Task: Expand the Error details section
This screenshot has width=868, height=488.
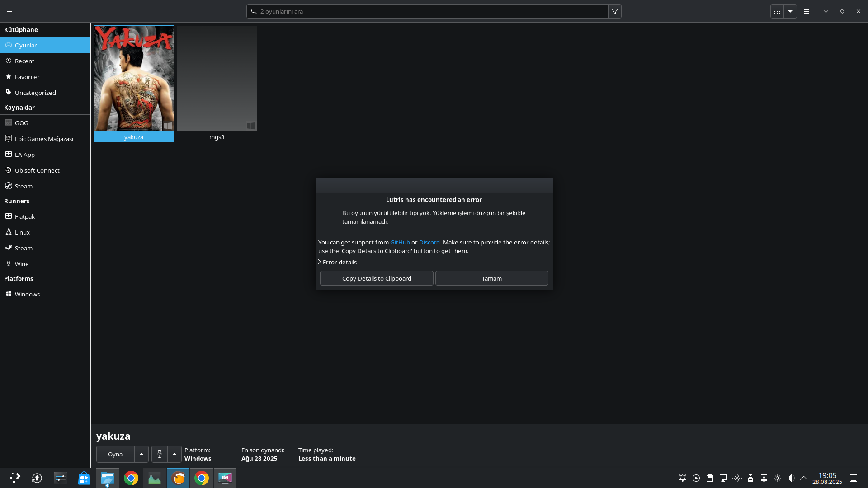Action: click(337, 262)
